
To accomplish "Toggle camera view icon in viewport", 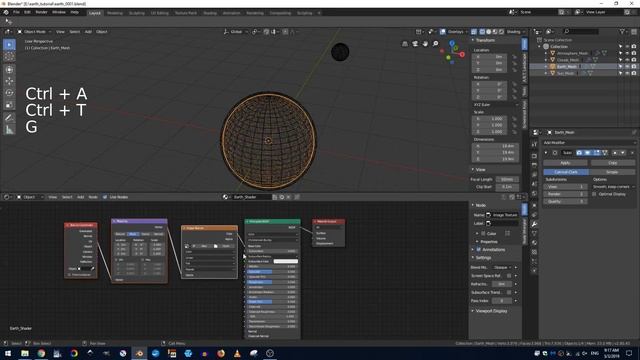I will (x=415, y=44).
